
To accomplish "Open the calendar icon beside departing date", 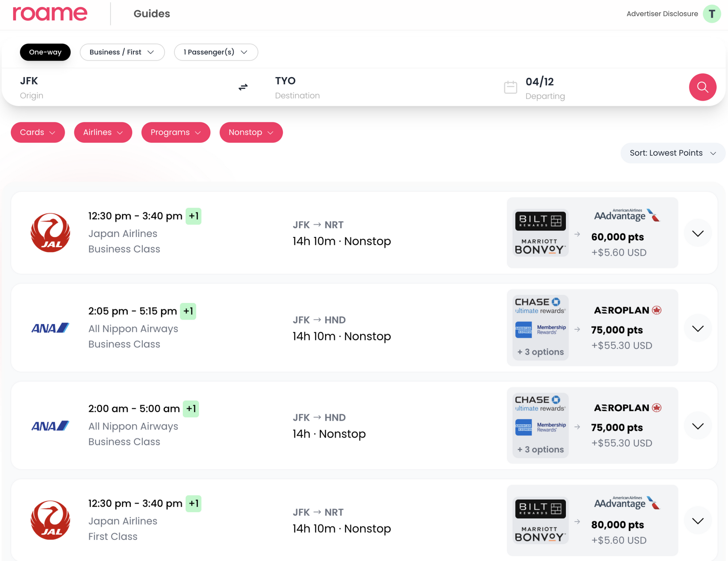I will [510, 87].
